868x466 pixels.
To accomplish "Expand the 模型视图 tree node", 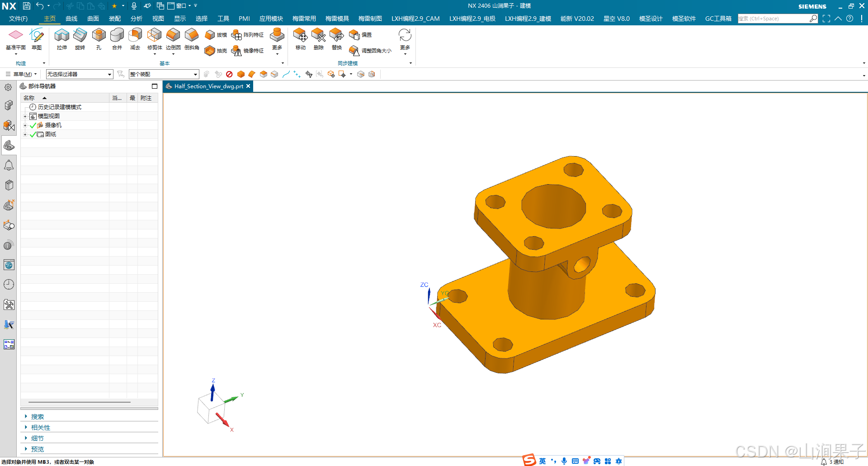I will click(x=25, y=116).
